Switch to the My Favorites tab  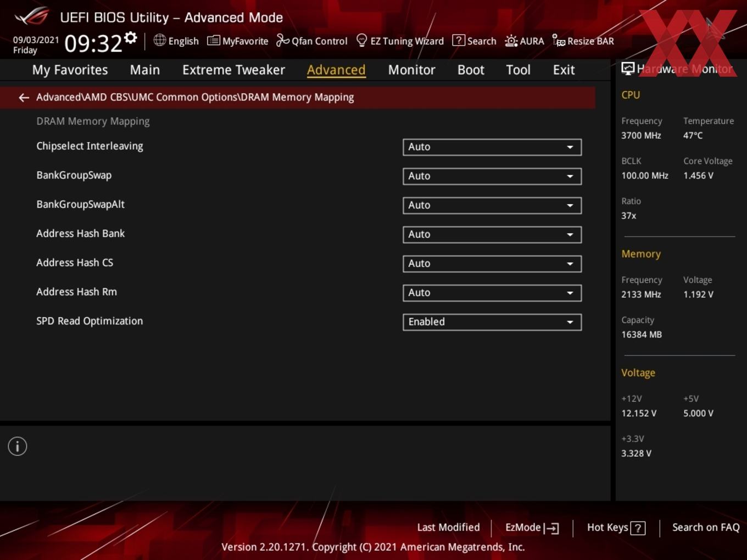70,70
